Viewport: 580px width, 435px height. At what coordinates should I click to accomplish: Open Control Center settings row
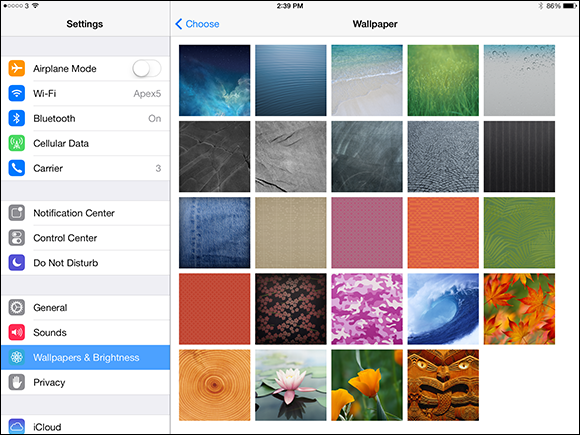[85, 238]
